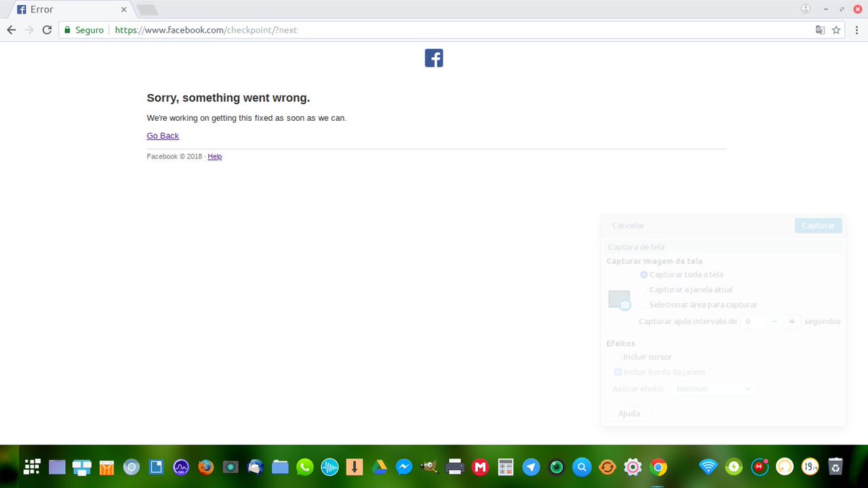Open the audio waveform app in dock
This screenshot has width=868, height=488.
coord(330,467)
